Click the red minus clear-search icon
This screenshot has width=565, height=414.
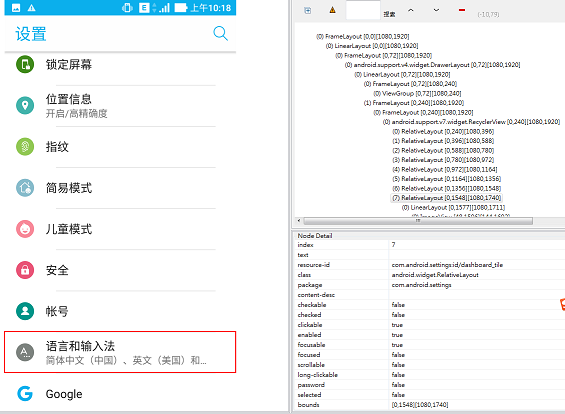point(462,10)
